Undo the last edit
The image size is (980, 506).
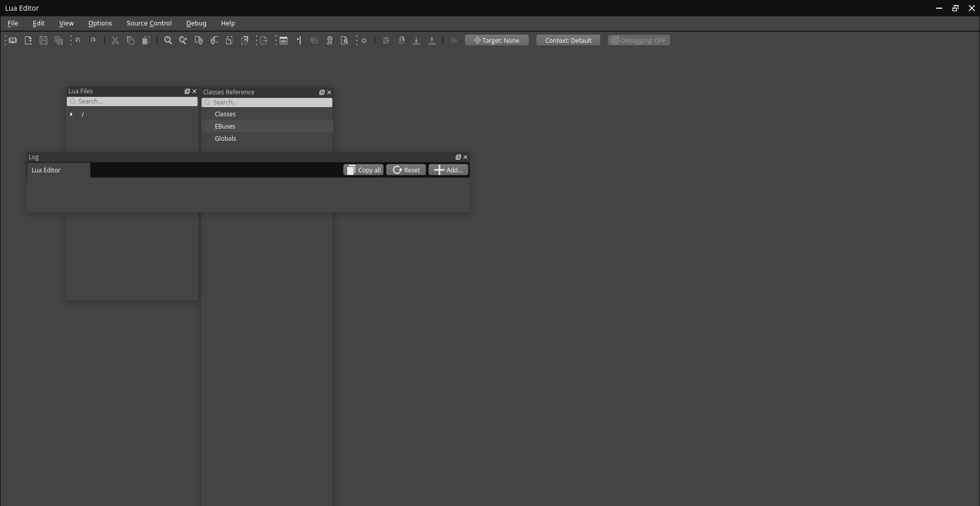[78, 40]
